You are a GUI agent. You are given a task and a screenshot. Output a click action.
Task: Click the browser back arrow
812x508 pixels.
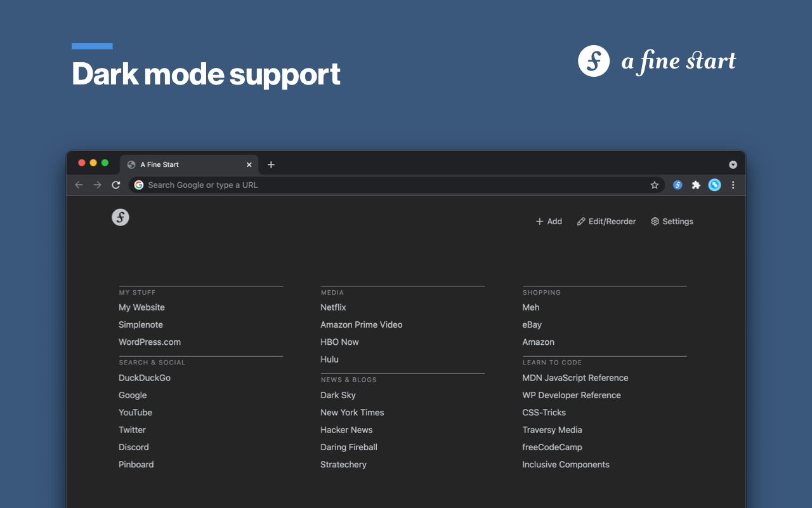(x=79, y=185)
